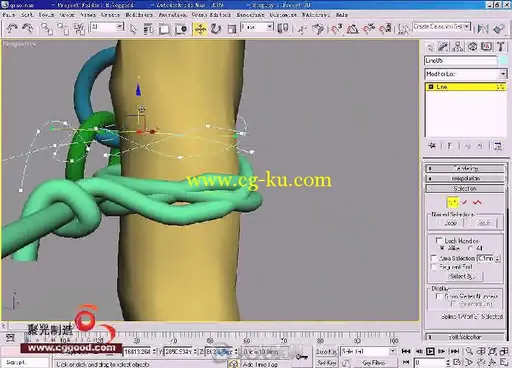Open the Display command panel tab
The width and height of the screenshot is (512, 368).
486,47
